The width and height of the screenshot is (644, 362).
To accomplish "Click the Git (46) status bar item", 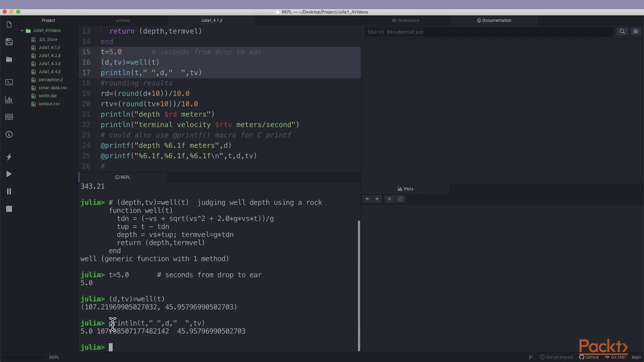I will click(x=614, y=357).
